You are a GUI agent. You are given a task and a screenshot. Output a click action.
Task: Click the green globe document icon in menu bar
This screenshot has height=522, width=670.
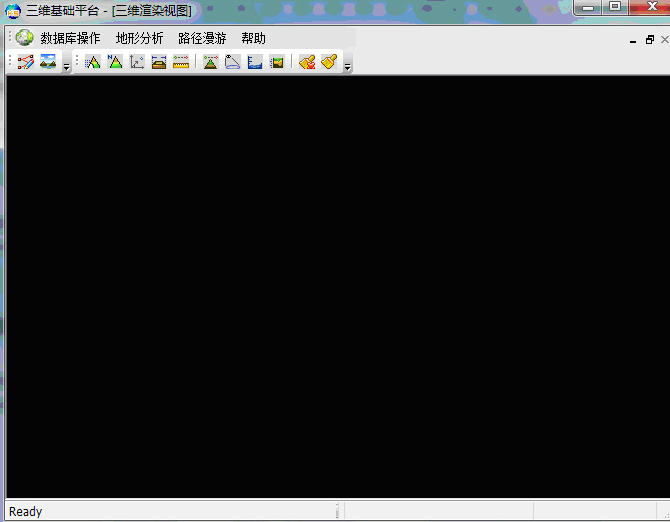24,38
